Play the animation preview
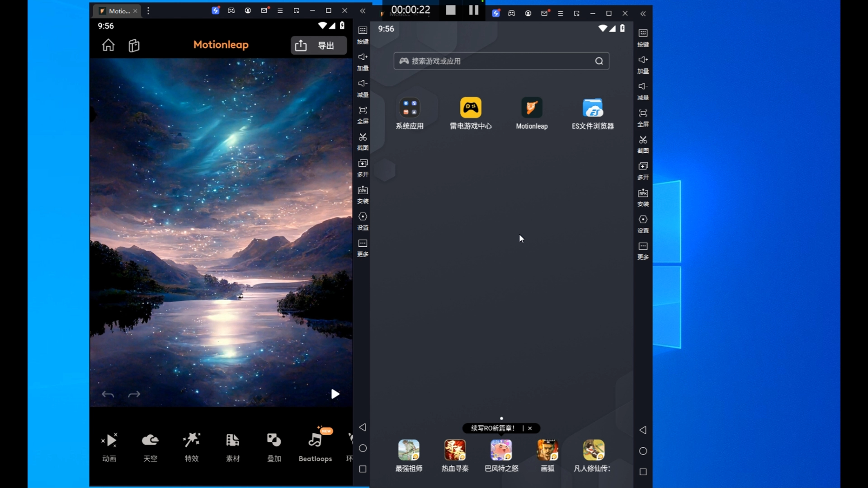 [x=335, y=394]
